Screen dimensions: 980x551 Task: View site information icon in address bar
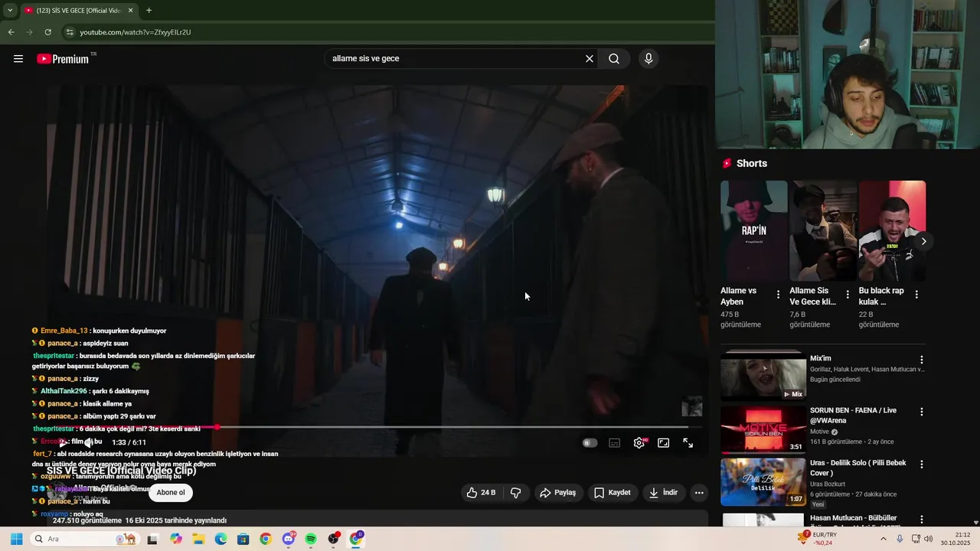tap(69, 32)
